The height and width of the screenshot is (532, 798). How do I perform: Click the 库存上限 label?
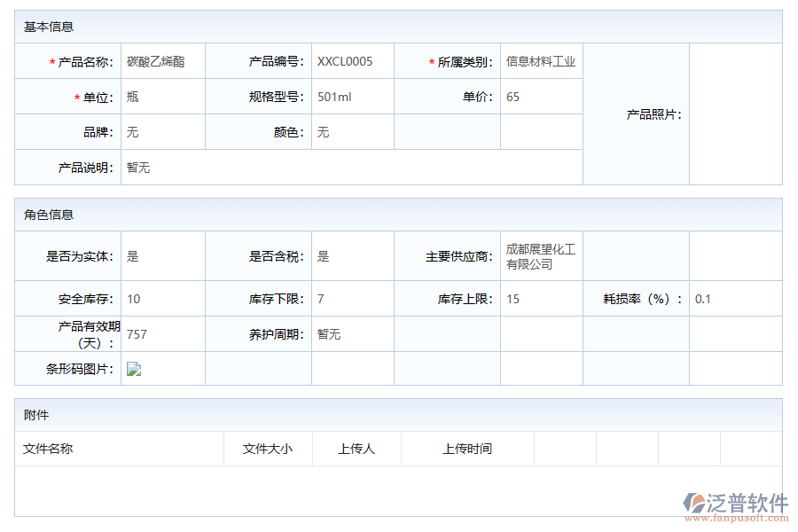pyautogui.click(x=465, y=299)
